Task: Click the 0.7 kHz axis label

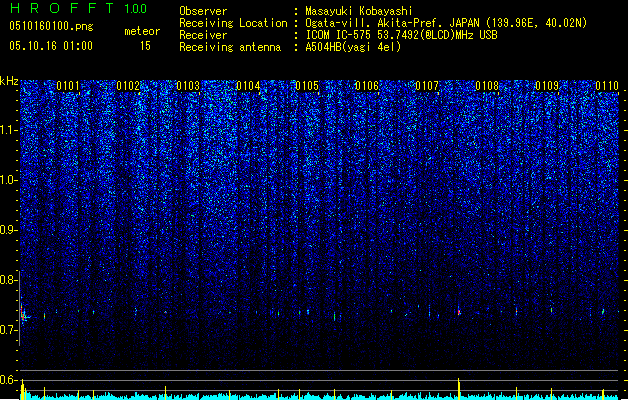Action: 8,330
